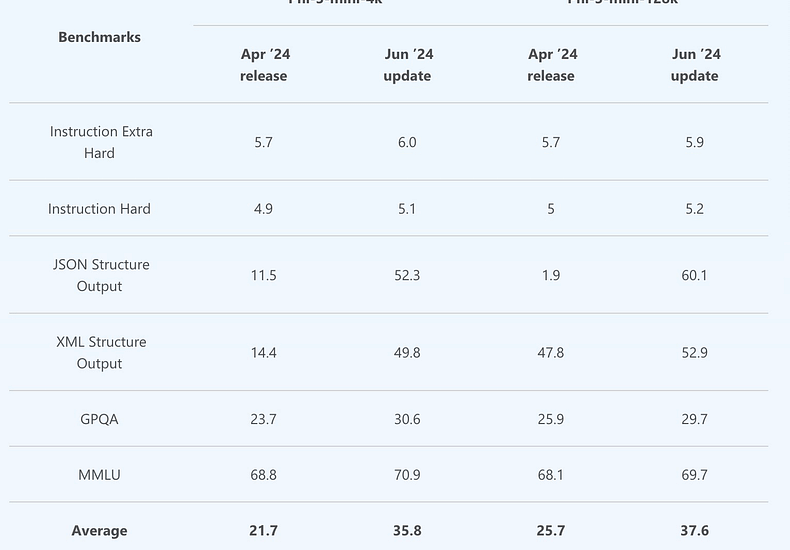
Task: Select the 60.1 JSON score cell
Action: tap(694, 275)
